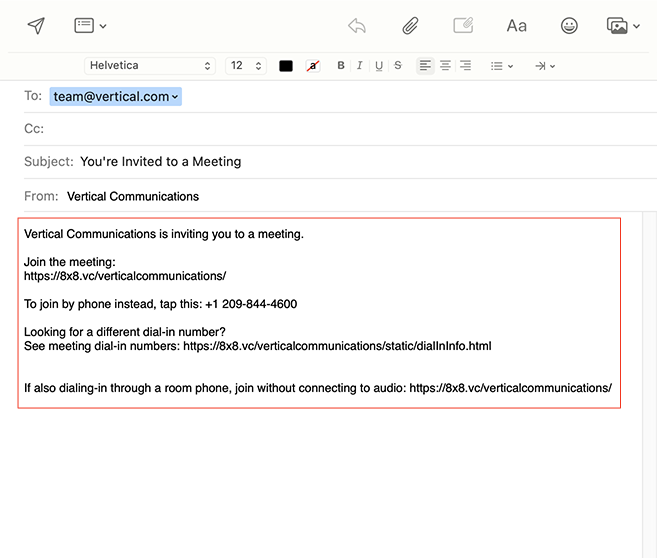Click the reply arrow icon

pos(357,26)
